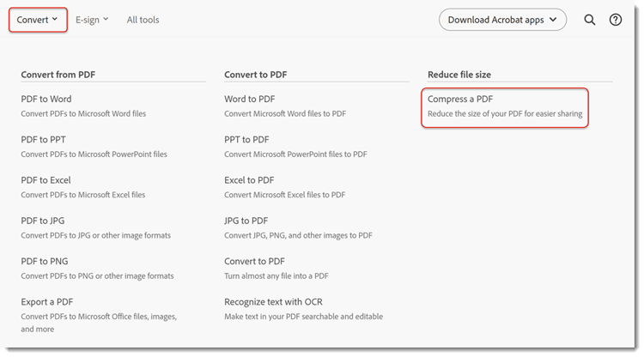Open Excel to PDF tool
The image size is (644, 357).
point(249,180)
